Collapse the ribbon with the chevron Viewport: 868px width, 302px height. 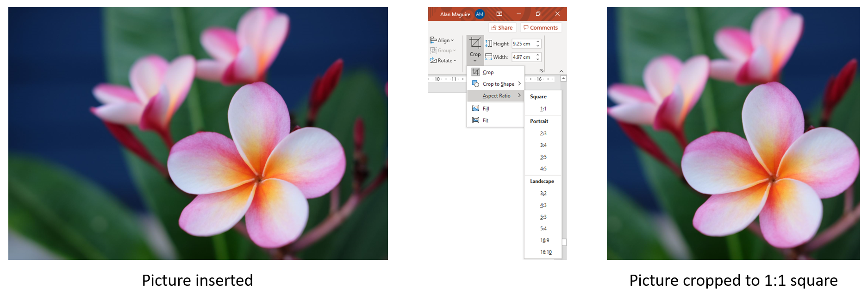562,71
